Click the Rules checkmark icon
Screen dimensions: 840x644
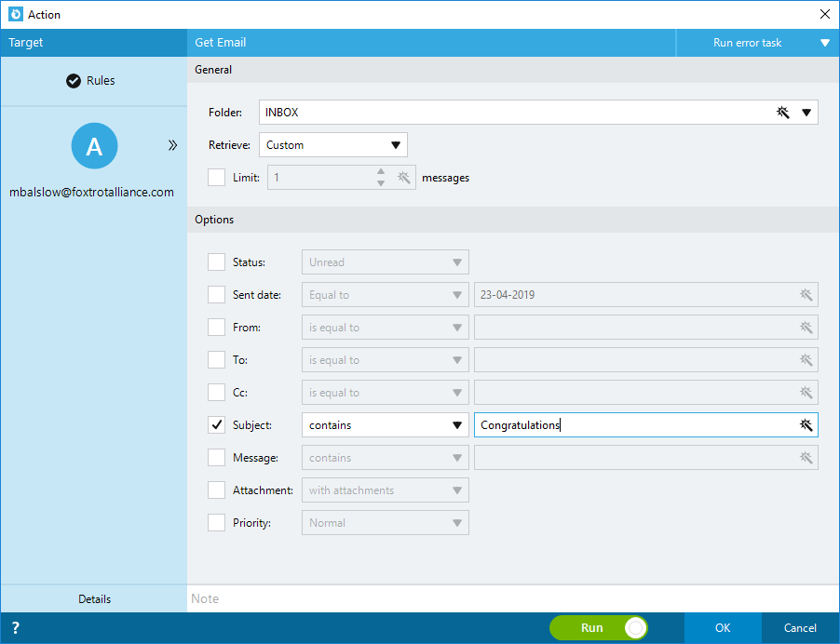[x=74, y=81]
